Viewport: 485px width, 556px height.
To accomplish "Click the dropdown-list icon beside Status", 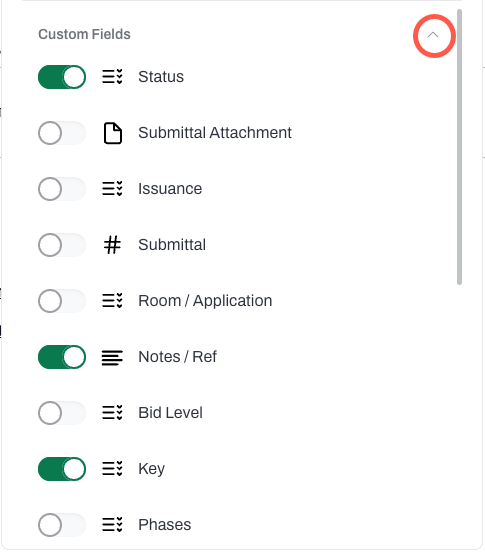I will [112, 77].
